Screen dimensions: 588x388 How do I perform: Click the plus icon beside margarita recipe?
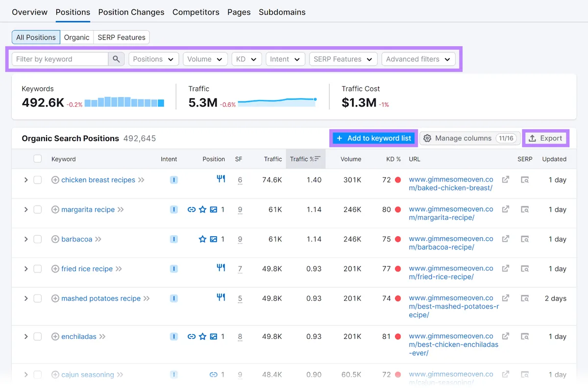[55, 210]
